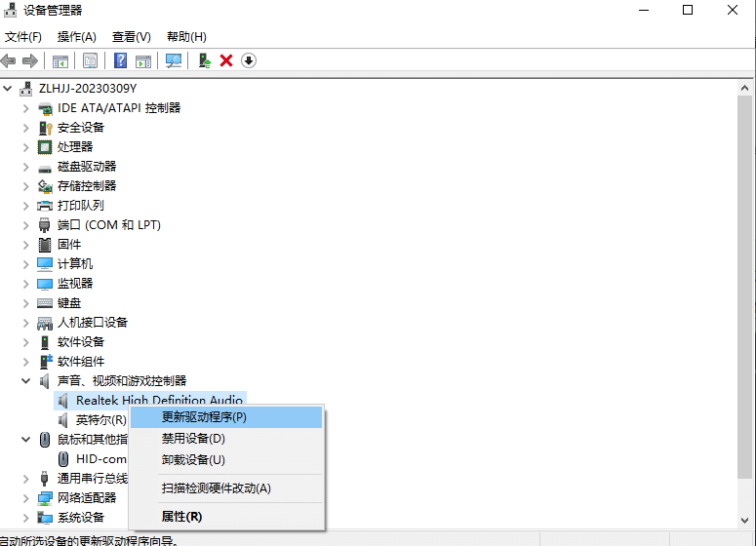
Task: Expand the 磁盘驱动器 node
Action: tap(26, 167)
